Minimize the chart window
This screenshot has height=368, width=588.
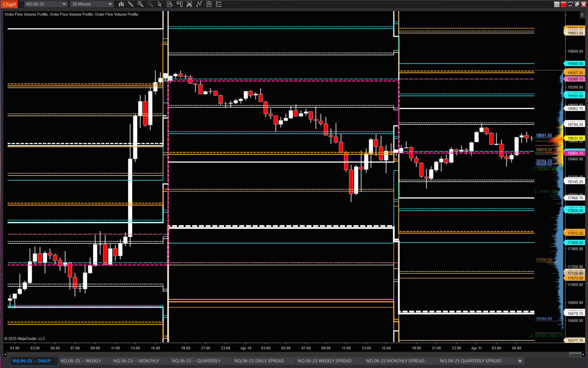(570, 4)
